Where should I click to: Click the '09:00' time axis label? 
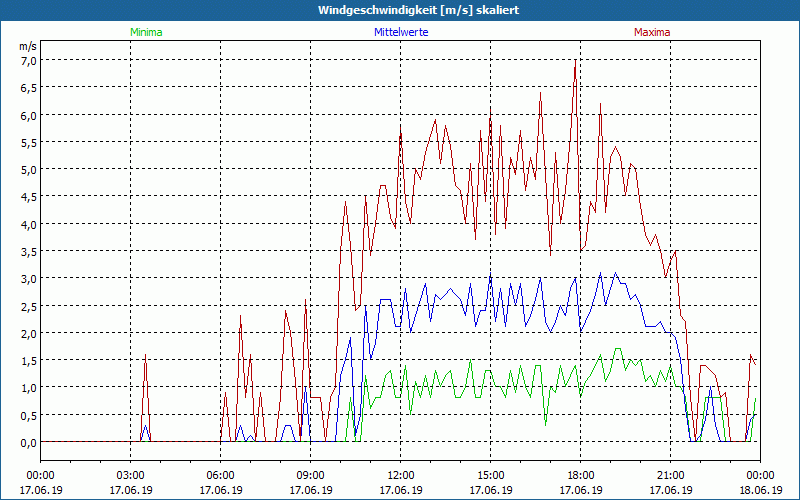pos(311,476)
